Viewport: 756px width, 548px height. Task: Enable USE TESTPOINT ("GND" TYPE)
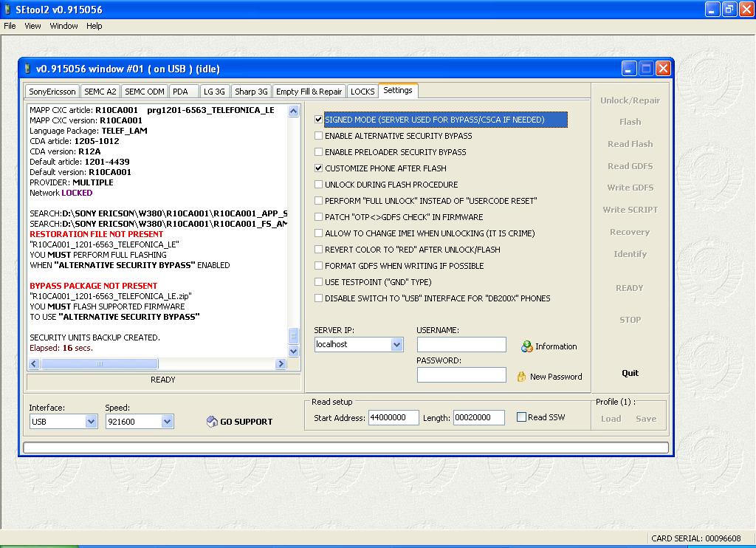tap(318, 281)
